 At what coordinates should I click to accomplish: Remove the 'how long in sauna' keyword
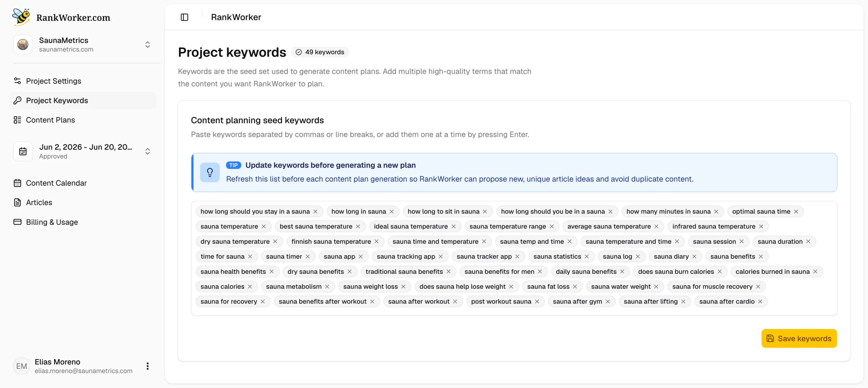tap(392, 212)
